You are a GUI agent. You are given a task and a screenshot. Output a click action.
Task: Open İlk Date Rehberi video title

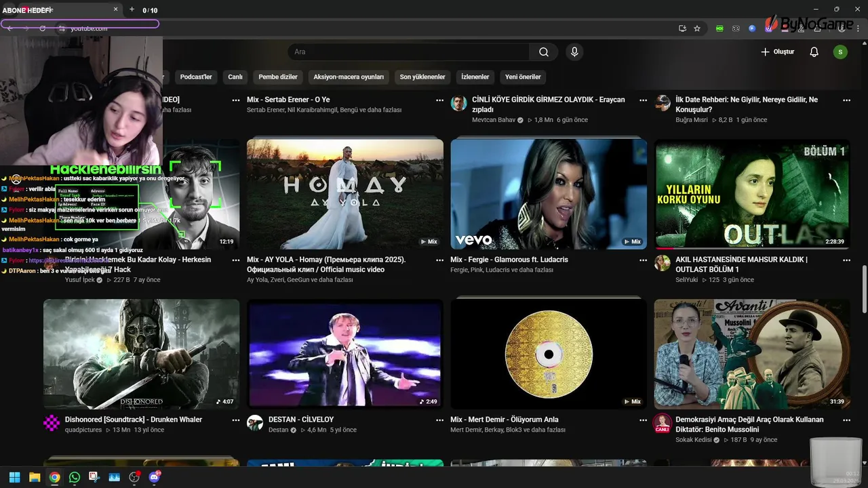[747, 104]
